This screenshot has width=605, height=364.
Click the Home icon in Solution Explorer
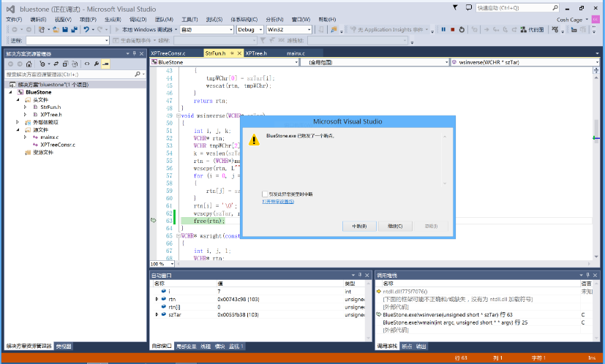click(29, 64)
